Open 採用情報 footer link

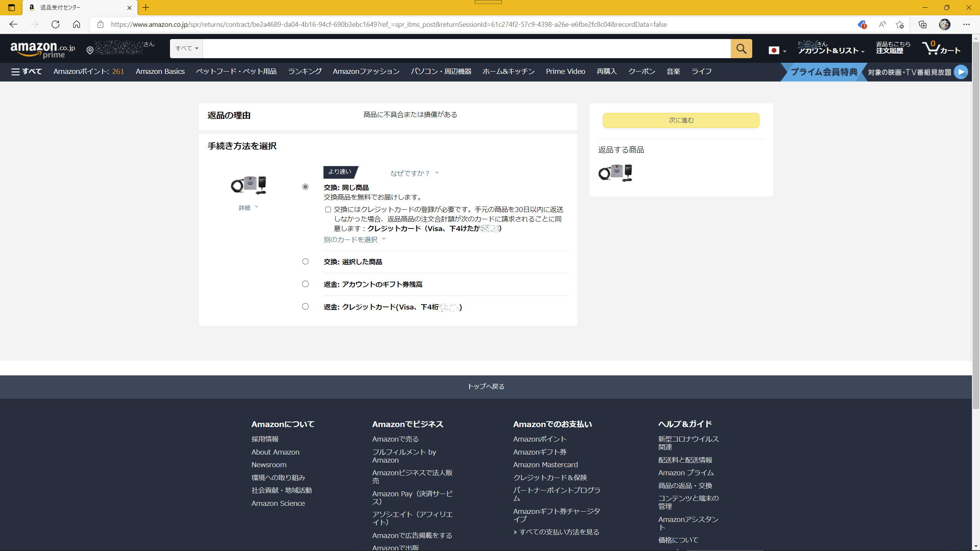coord(265,439)
